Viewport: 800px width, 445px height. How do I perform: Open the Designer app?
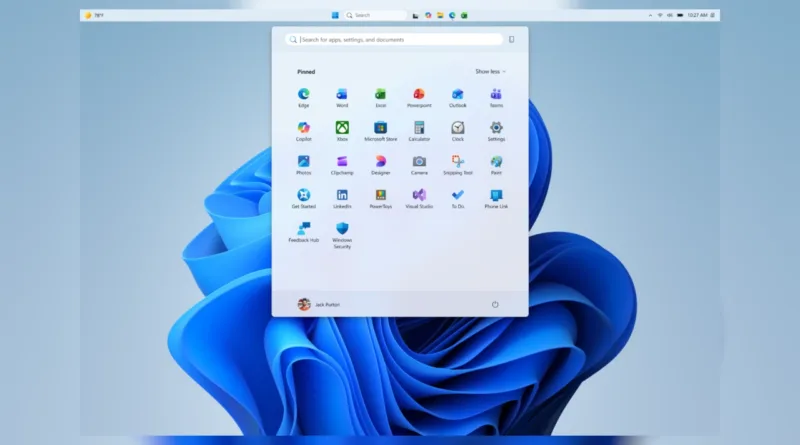pyautogui.click(x=381, y=164)
